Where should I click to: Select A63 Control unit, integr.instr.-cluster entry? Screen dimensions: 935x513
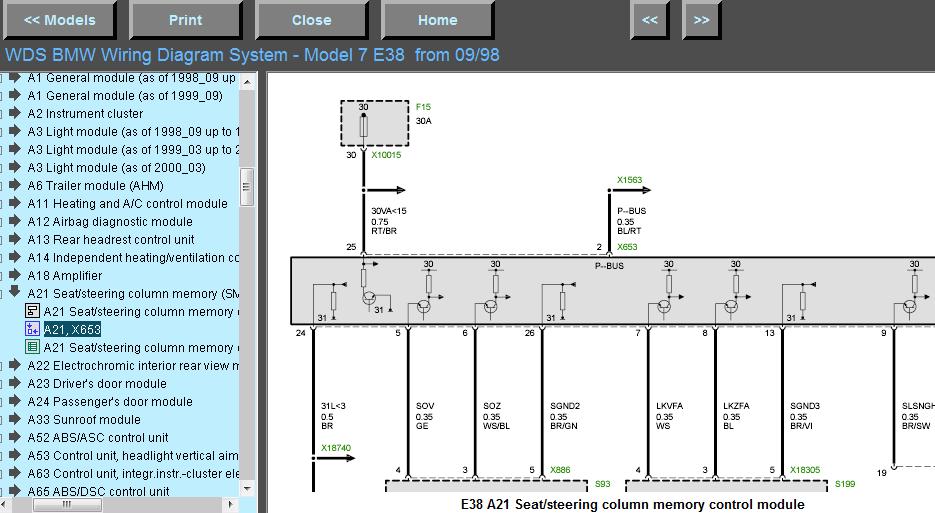133,474
